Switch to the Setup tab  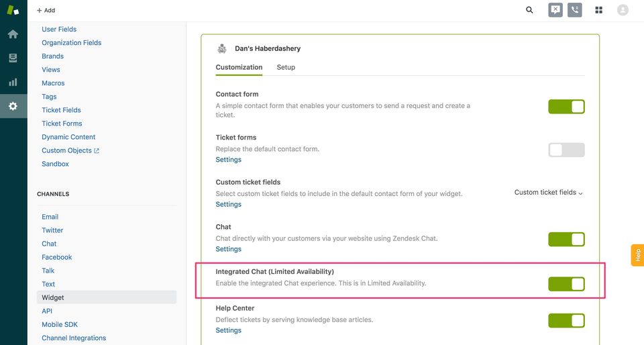286,67
